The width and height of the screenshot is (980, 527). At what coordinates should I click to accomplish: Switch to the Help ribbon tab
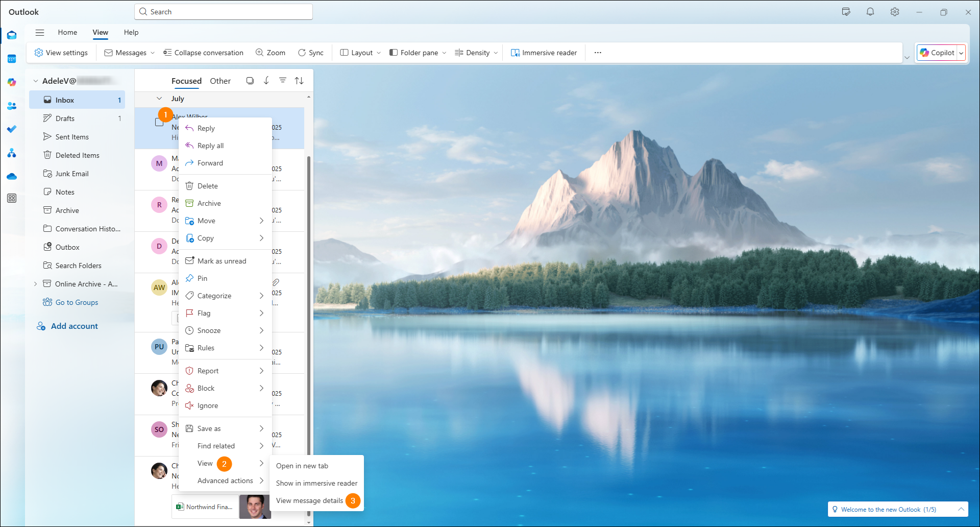131,32
